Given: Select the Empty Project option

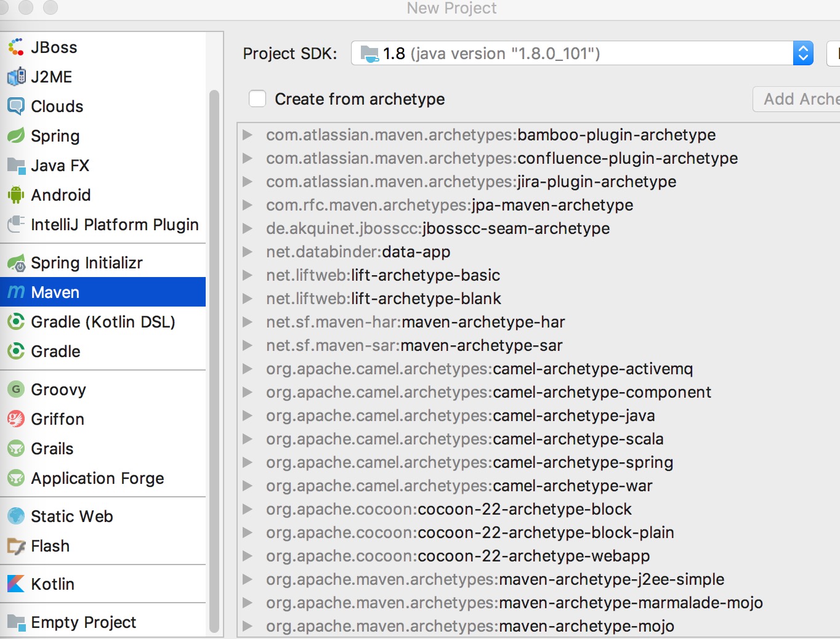Looking at the screenshot, I should 83,622.
